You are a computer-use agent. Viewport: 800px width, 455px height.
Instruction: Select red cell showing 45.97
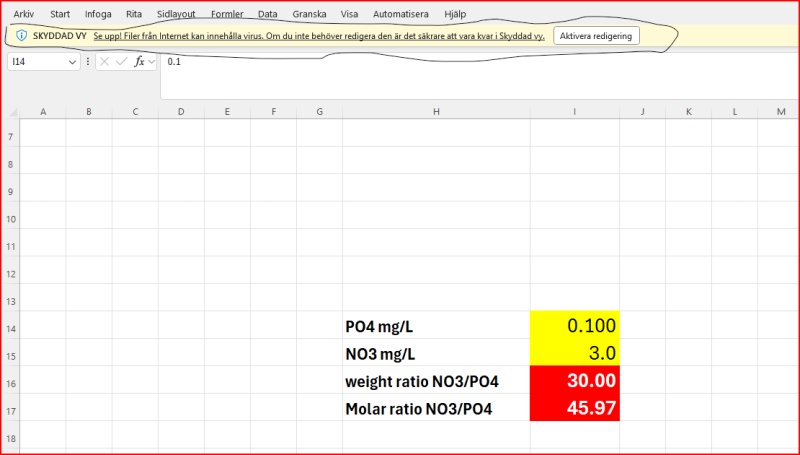pos(574,408)
